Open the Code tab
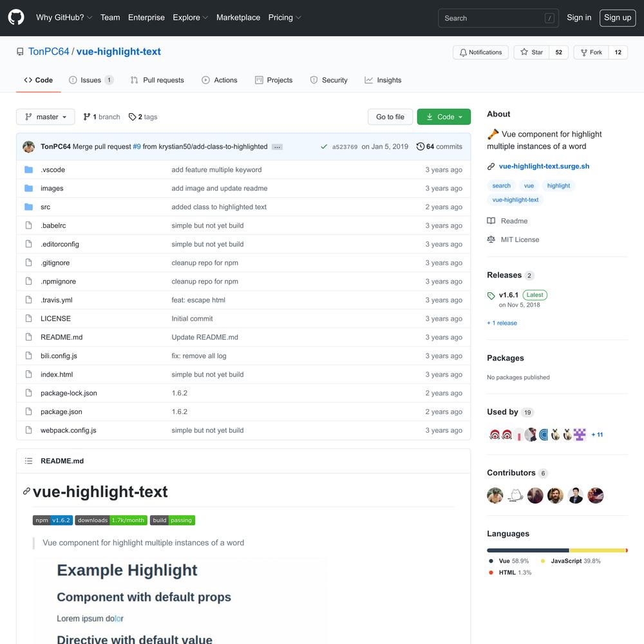The width and height of the screenshot is (644, 644). [x=39, y=80]
